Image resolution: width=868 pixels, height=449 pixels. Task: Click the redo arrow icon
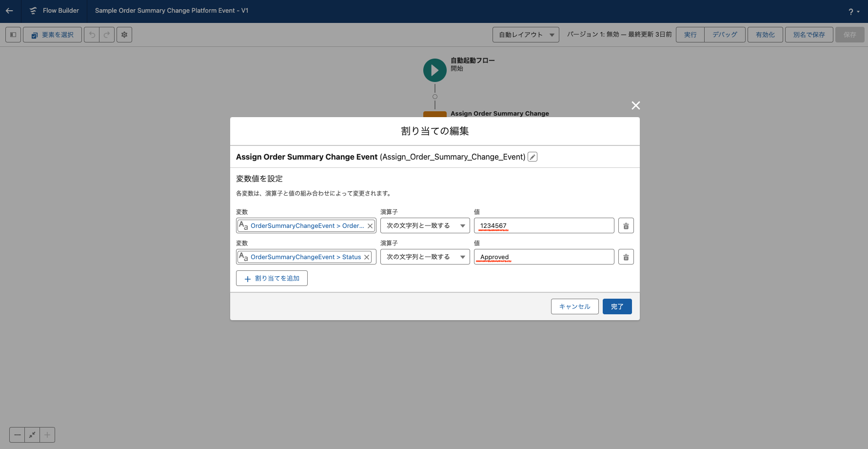tap(107, 35)
